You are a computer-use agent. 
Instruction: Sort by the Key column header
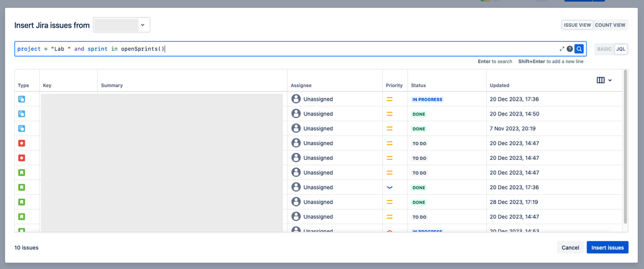[x=47, y=85]
